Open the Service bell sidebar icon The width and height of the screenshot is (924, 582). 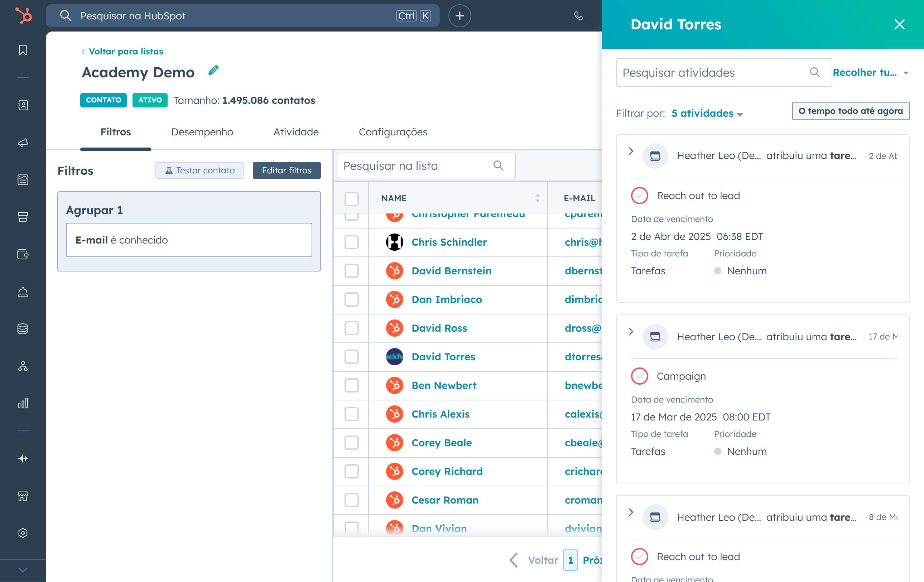23,292
